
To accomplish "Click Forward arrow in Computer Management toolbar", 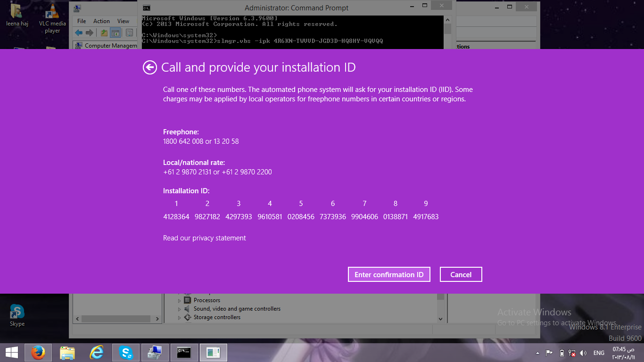I will (89, 33).
